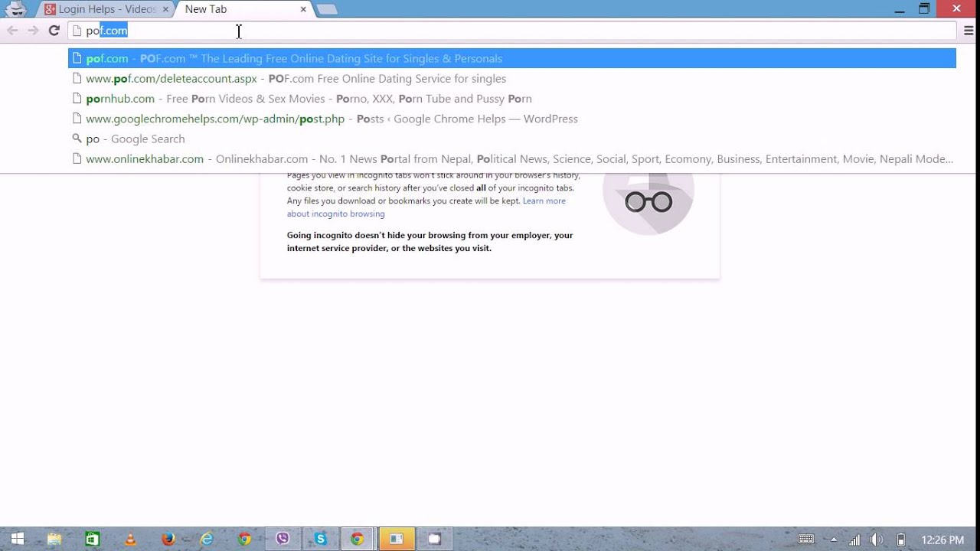Select 'po - Google Search' suggestion
Viewport: 980px width, 551px height.
tap(512, 139)
